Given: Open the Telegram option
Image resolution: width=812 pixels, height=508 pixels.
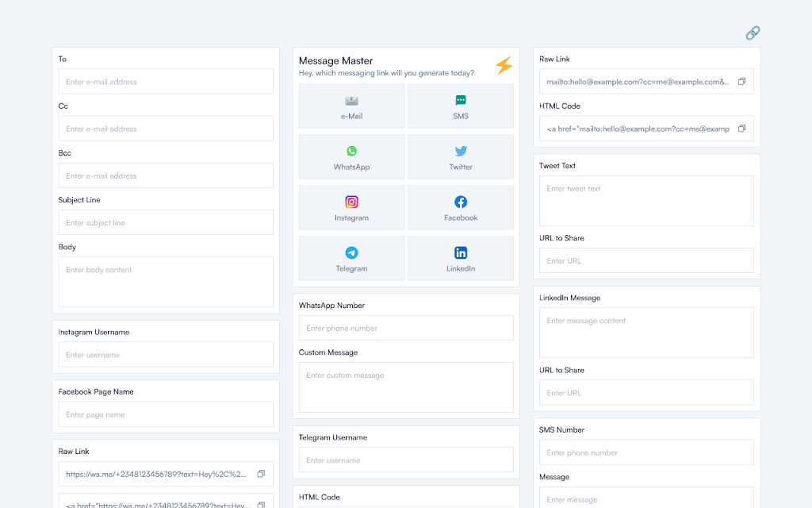Looking at the screenshot, I should click(351, 259).
